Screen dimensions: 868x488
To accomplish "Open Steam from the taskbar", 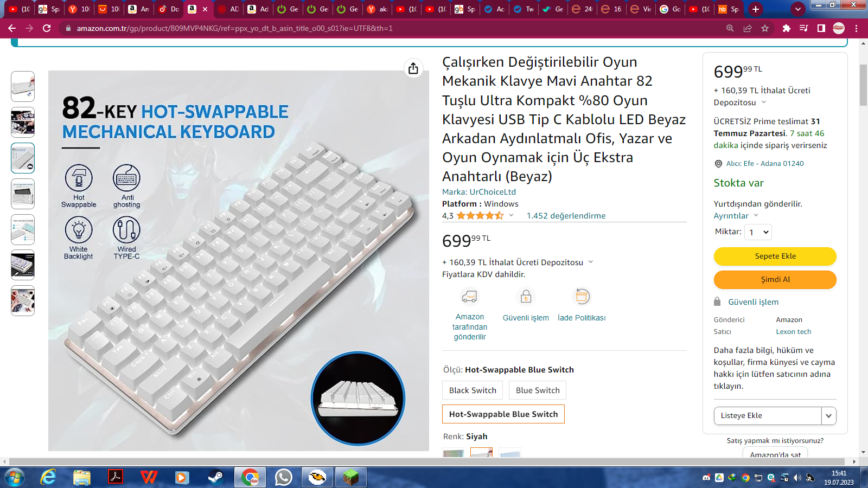I will (x=215, y=477).
